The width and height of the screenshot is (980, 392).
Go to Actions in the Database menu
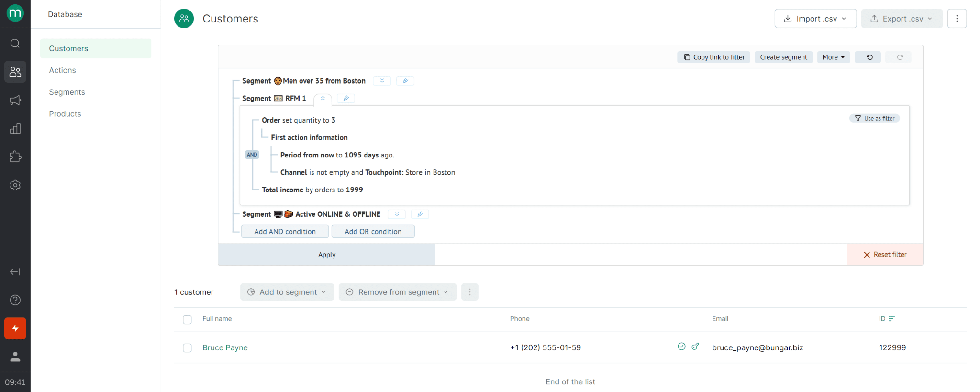pos(62,70)
